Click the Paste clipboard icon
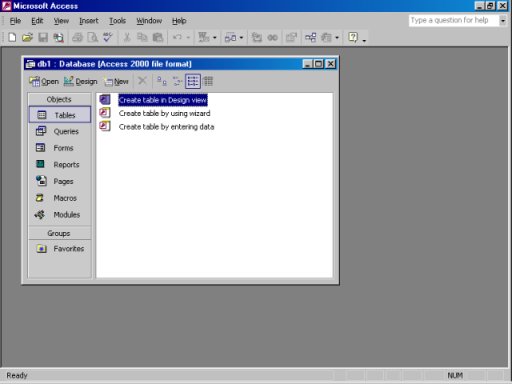The height and width of the screenshot is (384, 512). (x=158, y=37)
